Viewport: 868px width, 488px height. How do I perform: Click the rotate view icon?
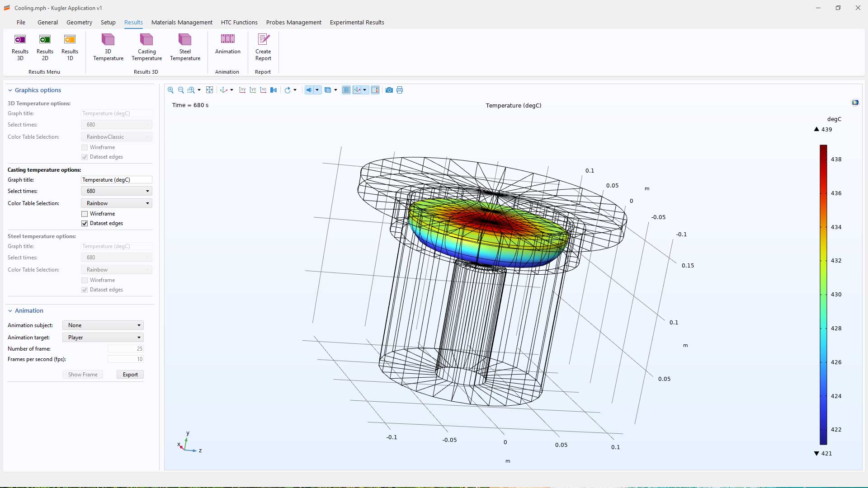tap(288, 90)
